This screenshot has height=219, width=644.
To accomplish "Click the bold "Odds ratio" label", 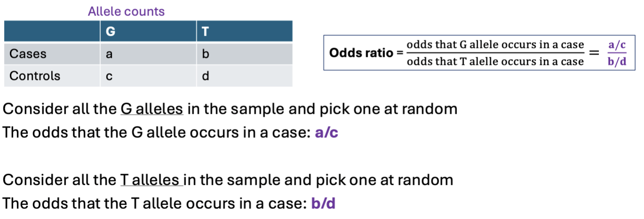I will pos(361,53).
